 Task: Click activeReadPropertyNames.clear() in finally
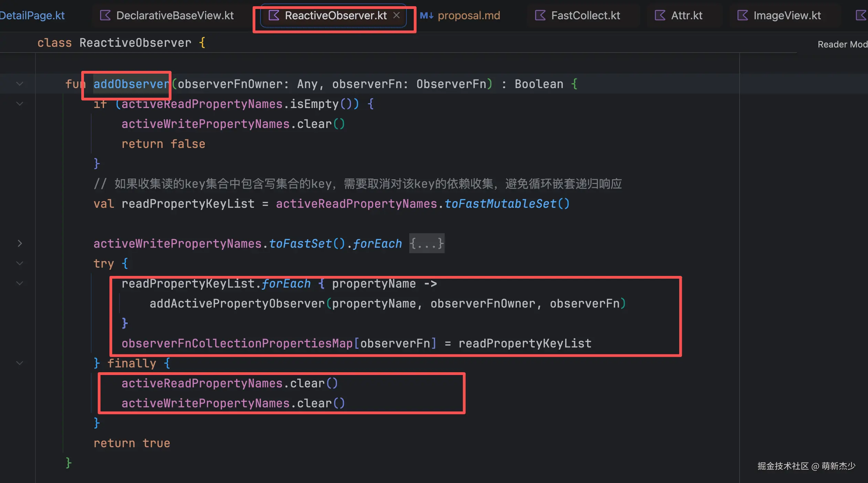230,383
